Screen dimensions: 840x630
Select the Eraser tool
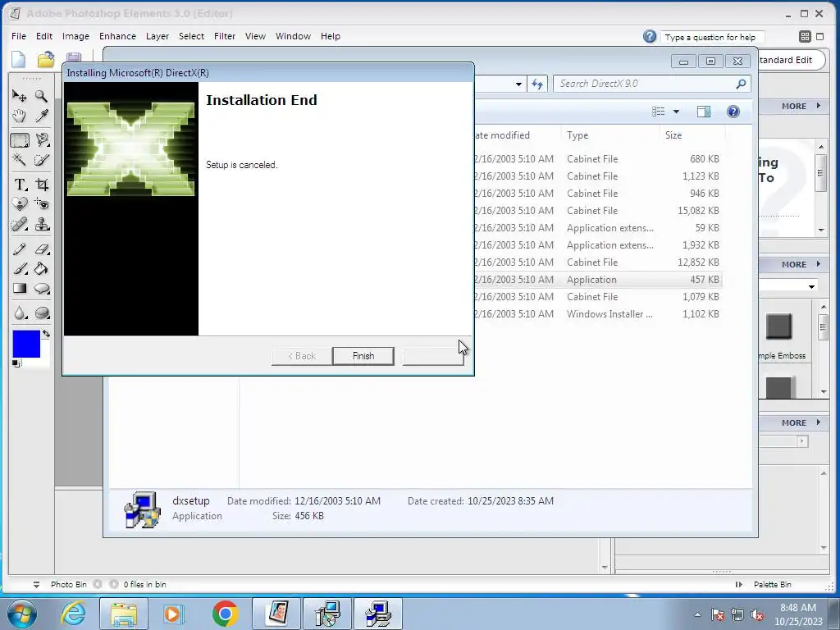[41, 249]
